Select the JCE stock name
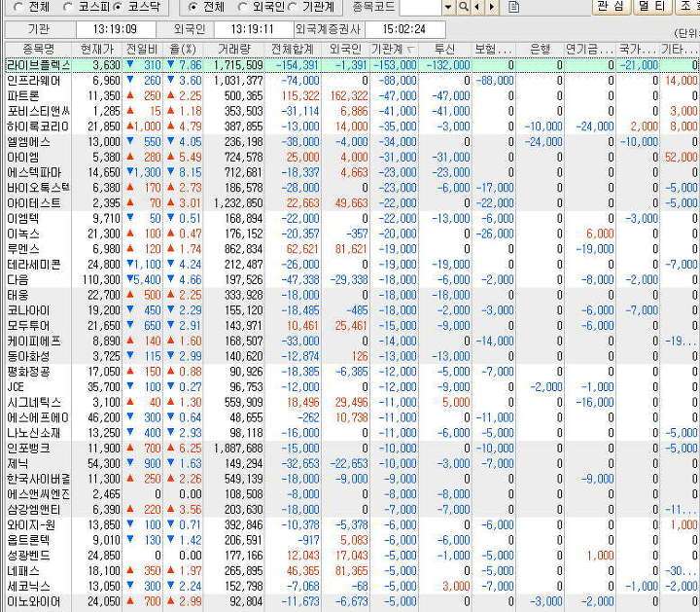The width and height of the screenshot is (700, 612). click(16, 387)
